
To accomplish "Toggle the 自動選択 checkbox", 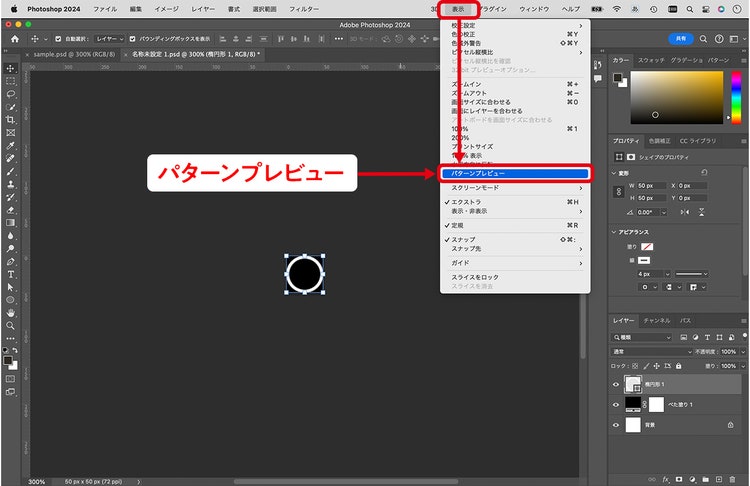I will pos(58,39).
